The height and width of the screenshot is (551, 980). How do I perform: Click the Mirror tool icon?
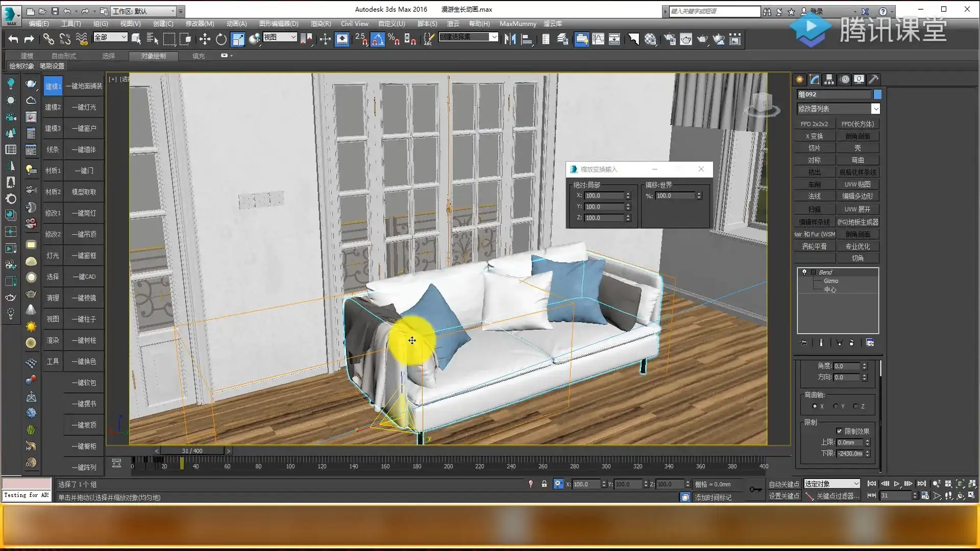[x=509, y=39]
